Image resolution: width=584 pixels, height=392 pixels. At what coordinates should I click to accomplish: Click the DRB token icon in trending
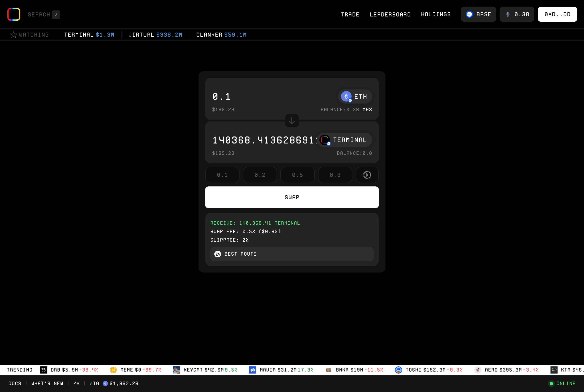[44, 370]
